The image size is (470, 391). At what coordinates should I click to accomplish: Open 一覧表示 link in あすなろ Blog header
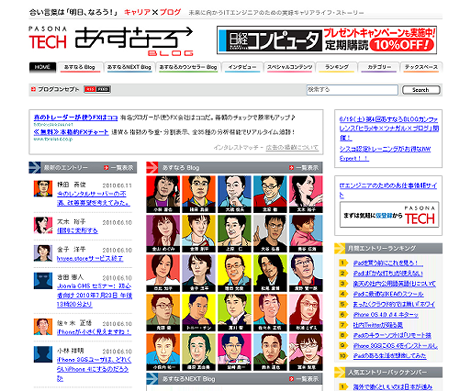click(307, 168)
